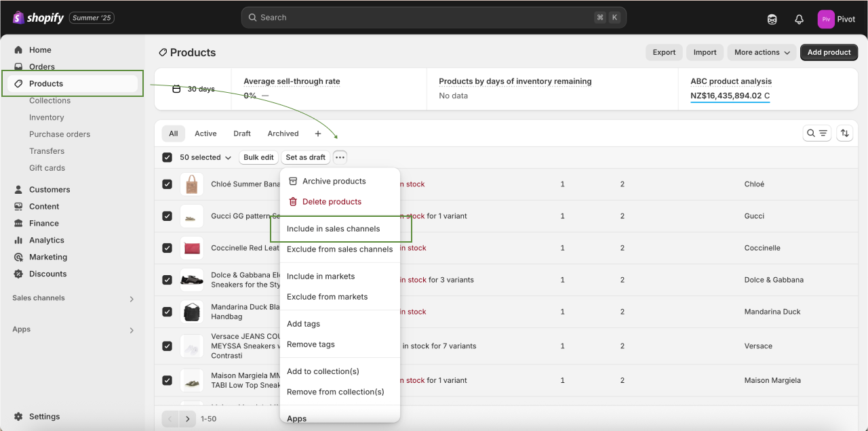Uncheck the select-all products checkbox
Image resolution: width=868 pixels, height=431 pixels.
tap(167, 157)
